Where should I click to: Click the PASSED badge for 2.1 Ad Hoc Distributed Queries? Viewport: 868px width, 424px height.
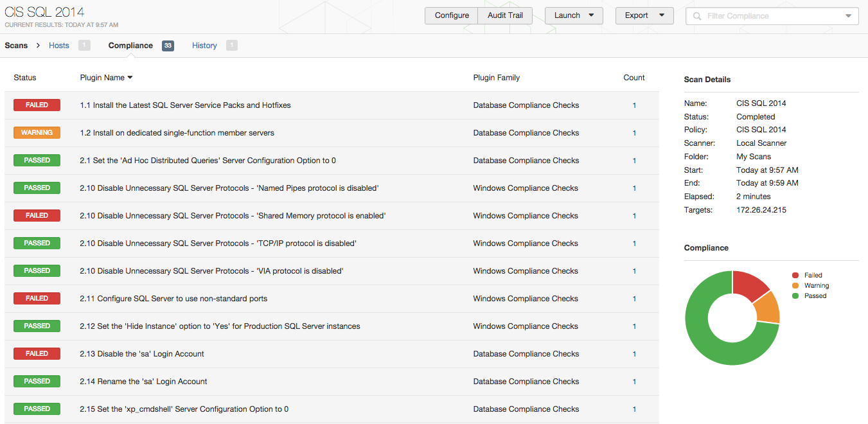tap(37, 161)
